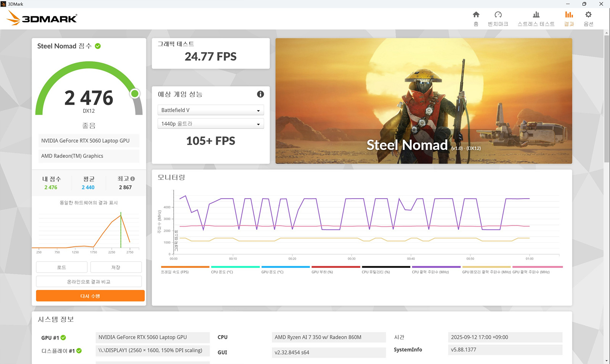Toggle the CPU 온도 (°C) legend item
Image resolution: width=610 pixels, height=364 pixels.
(235, 270)
